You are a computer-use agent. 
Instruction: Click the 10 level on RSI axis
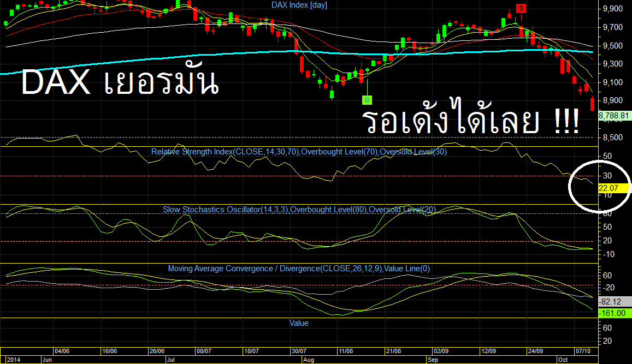(607, 195)
